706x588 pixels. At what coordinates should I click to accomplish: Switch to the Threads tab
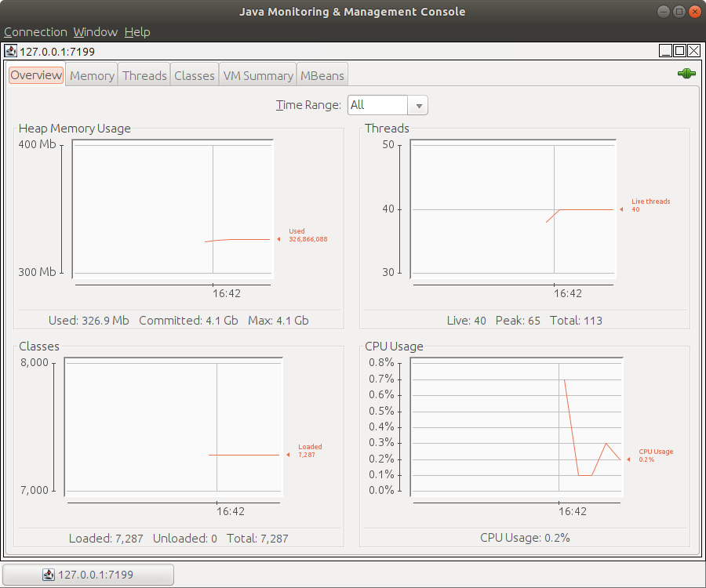(144, 75)
